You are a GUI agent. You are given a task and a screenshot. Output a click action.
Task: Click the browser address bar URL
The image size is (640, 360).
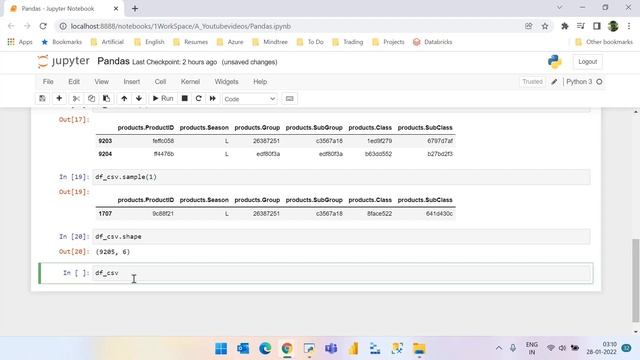(x=180, y=26)
